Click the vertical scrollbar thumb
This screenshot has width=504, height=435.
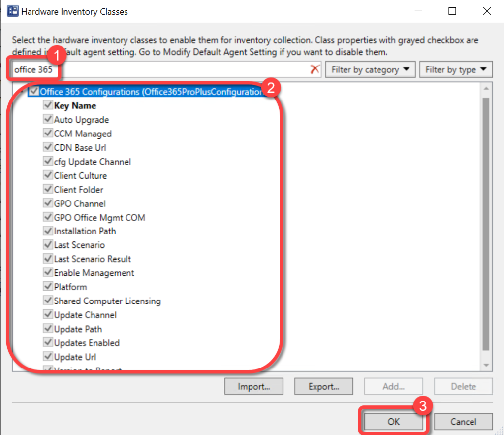486,222
